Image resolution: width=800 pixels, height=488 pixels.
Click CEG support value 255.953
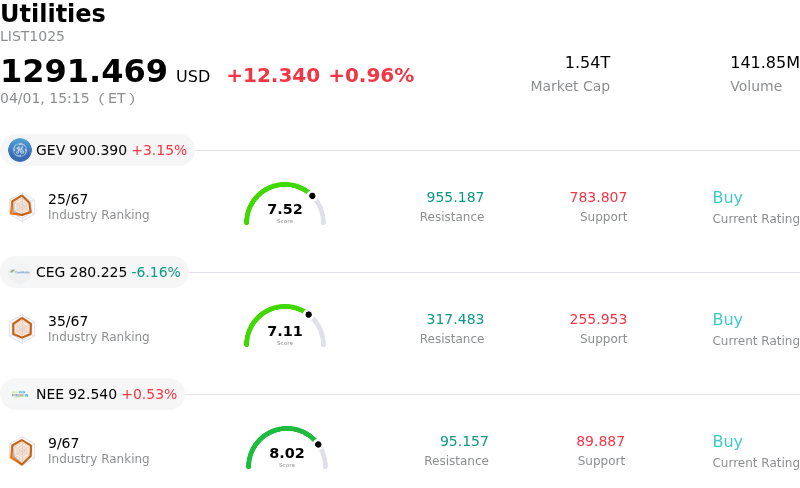[598, 320]
